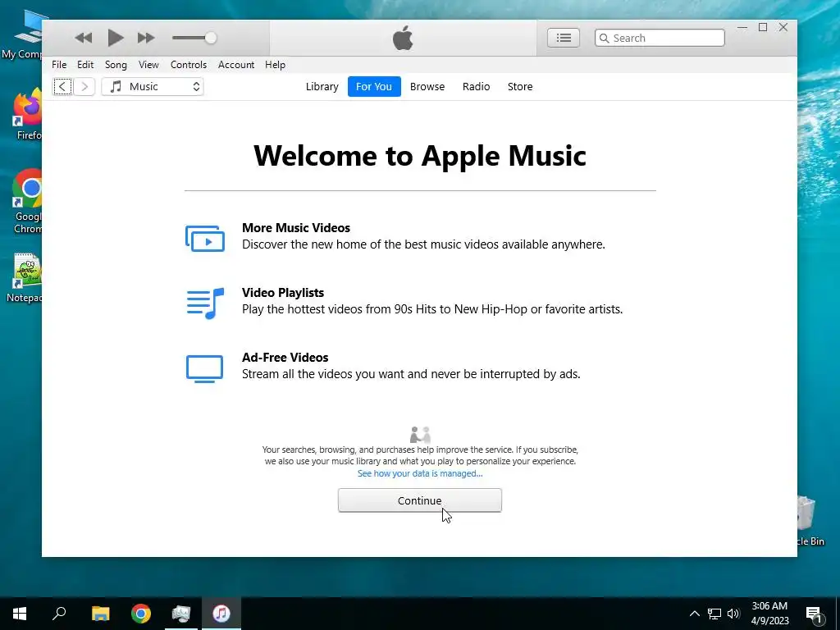Launch Chrome from the taskbar
Screen dimensions: 840x630
tap(141, 614)
